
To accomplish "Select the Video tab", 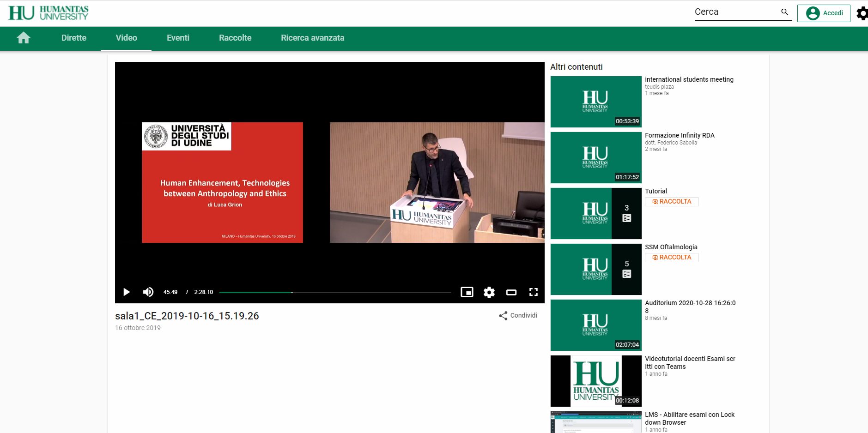I will pyautogui.click(x=126, y=38).
